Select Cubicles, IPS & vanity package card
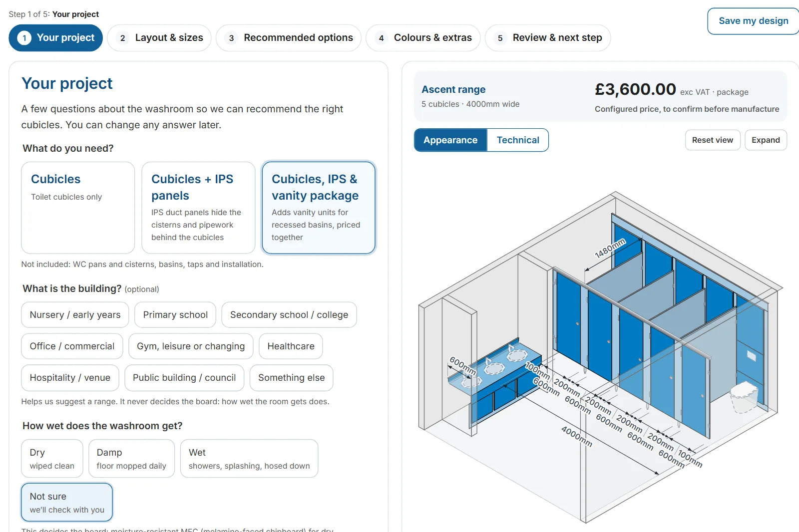Viewport: 799px width, 532px height. pyautogui.click(x=319, y=208)
